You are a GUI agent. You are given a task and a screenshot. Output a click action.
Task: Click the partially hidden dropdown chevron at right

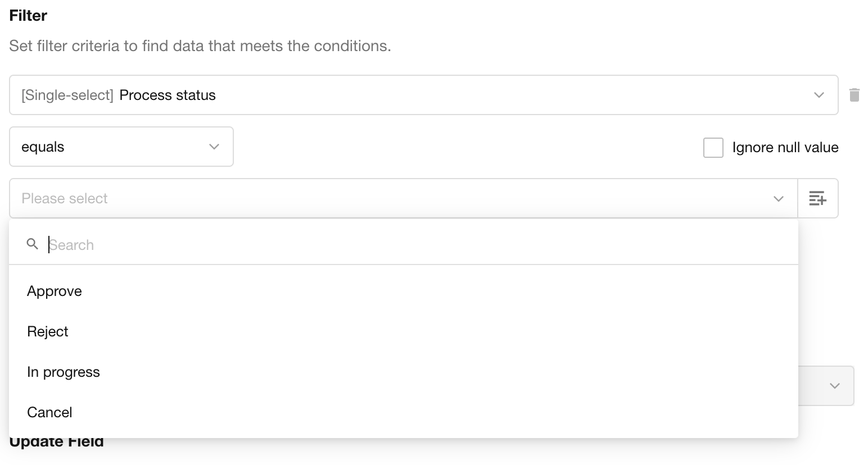point(834,386)
